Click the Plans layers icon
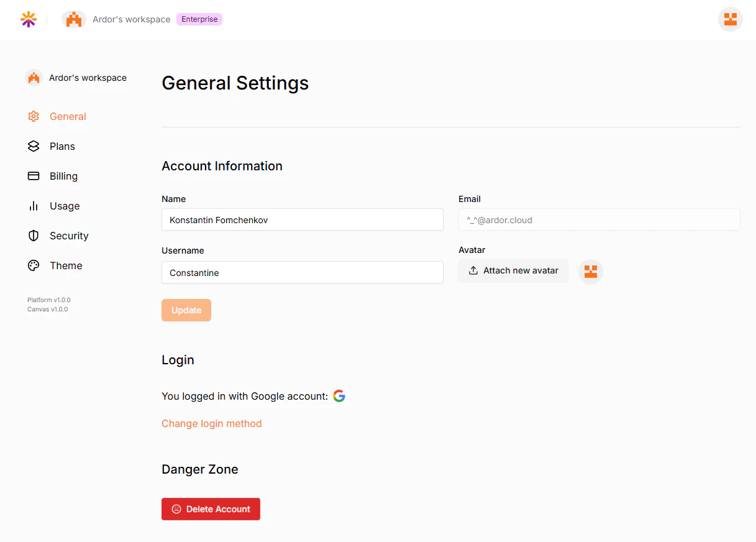This screenshot has width=756, height=542. pyautogui.click(x=34, y=146)
